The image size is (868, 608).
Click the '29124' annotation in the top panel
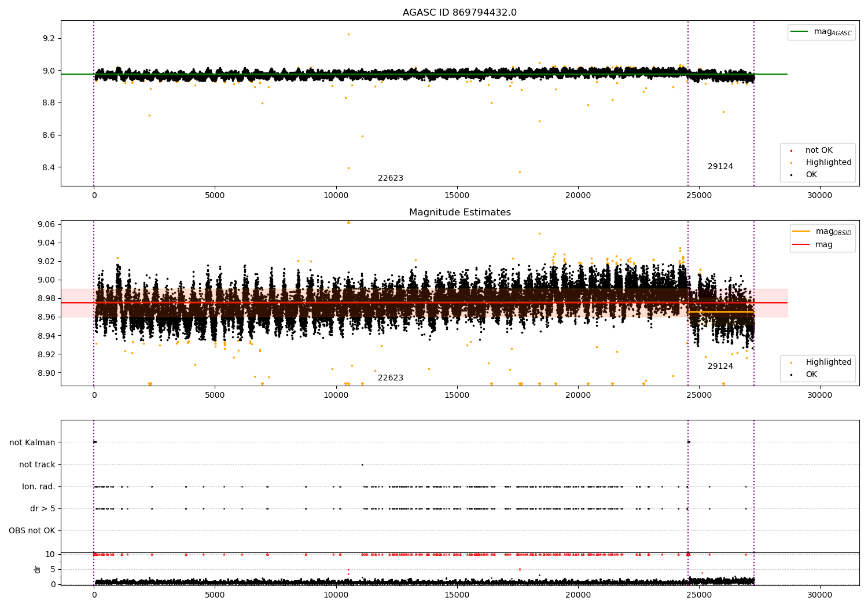(720, 167)
